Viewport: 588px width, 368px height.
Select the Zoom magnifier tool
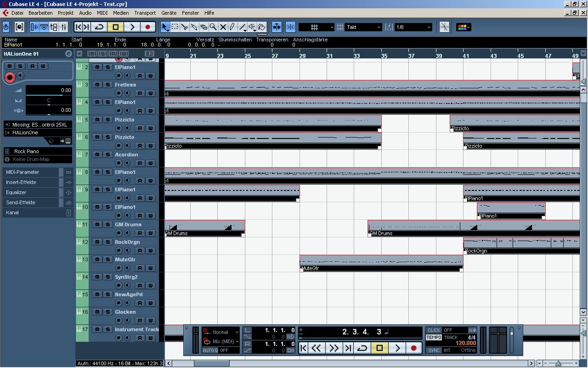click(x=214, y=27)
